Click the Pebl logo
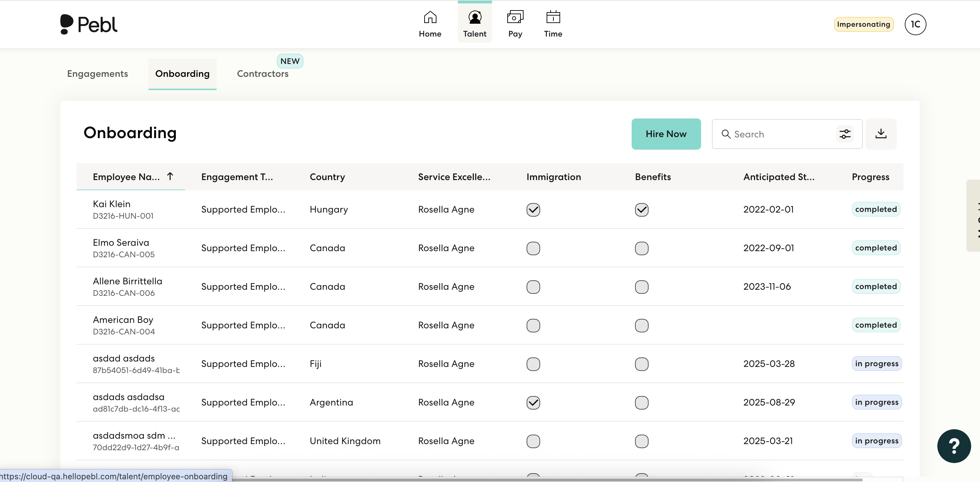Viewport: 980px width, 482px height. pyautogui.click(x=89, y=25)
